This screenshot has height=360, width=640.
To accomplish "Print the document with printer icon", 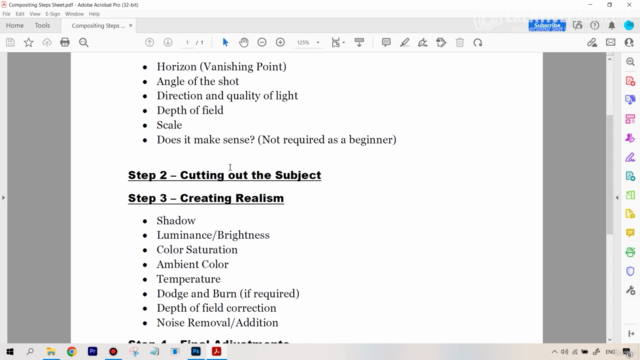I will click(65, 42).
